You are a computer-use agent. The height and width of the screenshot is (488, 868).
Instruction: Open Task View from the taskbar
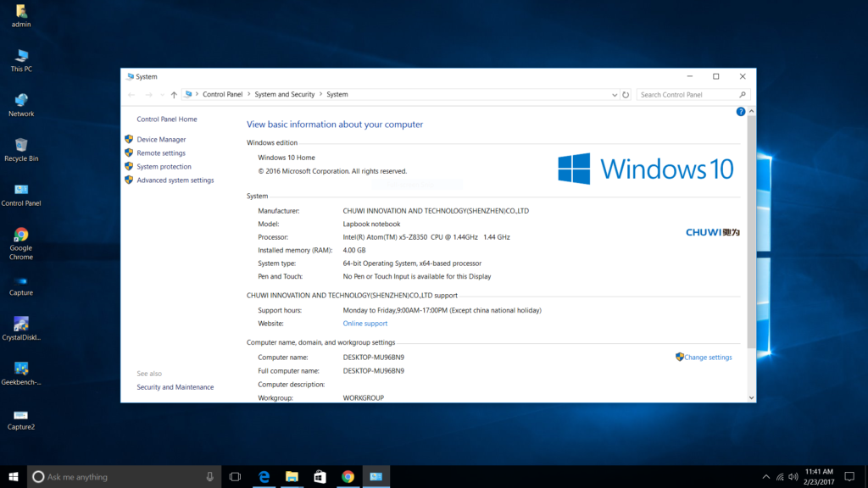pyautogui.click(x=236, y=476)
